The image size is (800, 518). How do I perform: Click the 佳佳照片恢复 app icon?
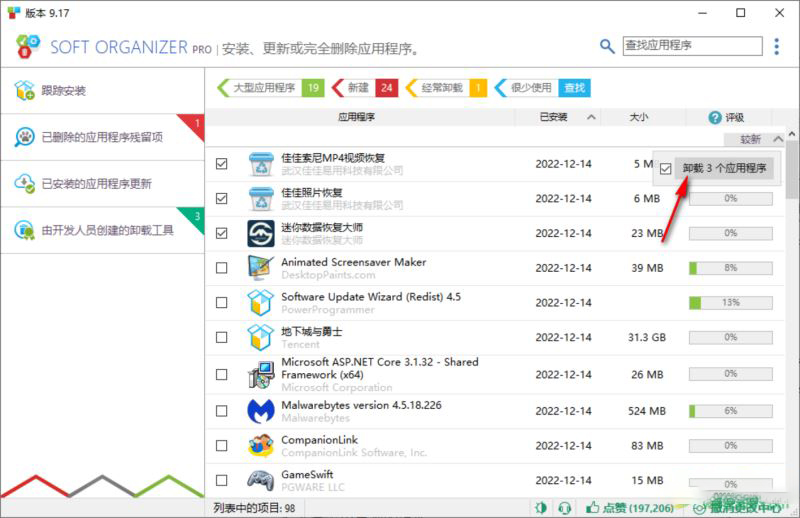[x=261, y=199]
